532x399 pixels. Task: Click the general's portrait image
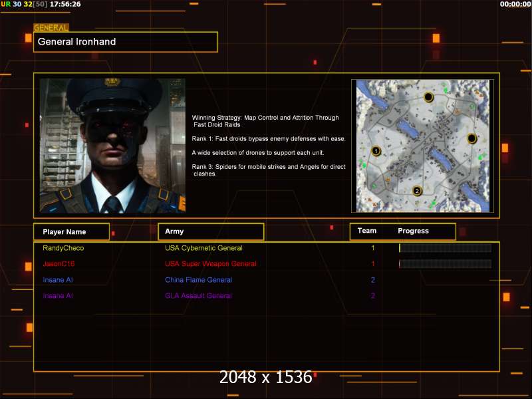(112, 146)
